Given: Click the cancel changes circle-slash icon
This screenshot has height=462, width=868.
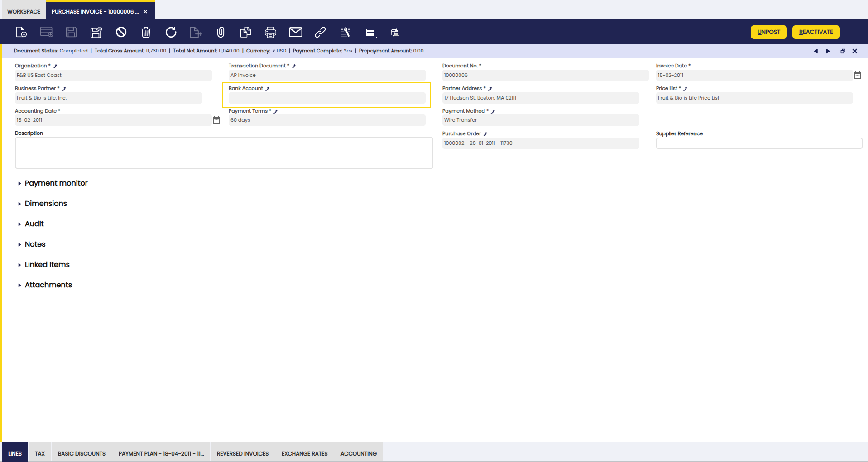Looking at the screenshot, I should [x=121, y=32].
